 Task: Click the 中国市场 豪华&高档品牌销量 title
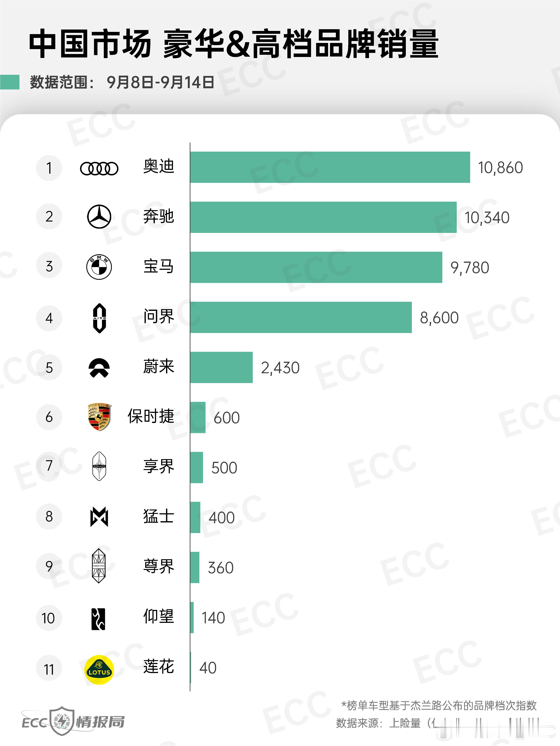click(x=233, y=44)
